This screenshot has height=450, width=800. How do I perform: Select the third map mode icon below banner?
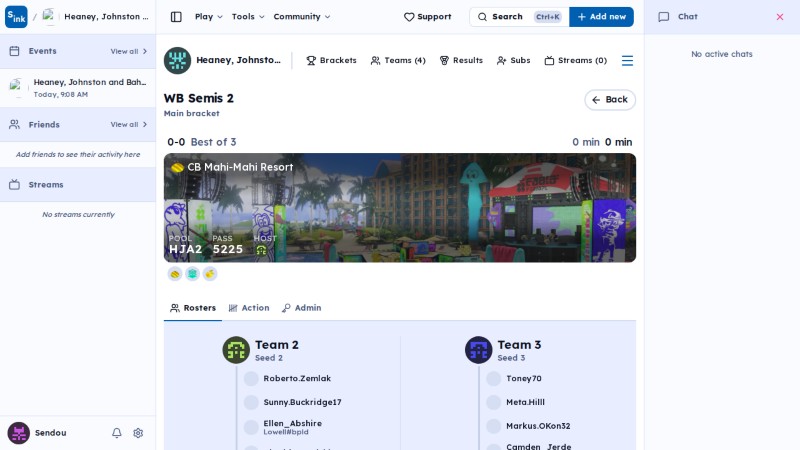click(210, 274)
